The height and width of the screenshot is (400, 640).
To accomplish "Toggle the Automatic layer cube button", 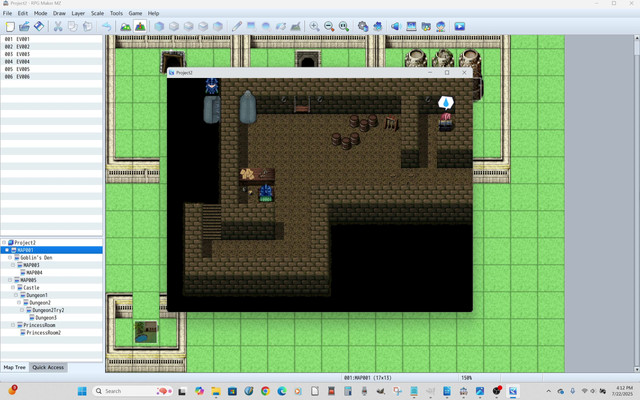I will [159, 27].
